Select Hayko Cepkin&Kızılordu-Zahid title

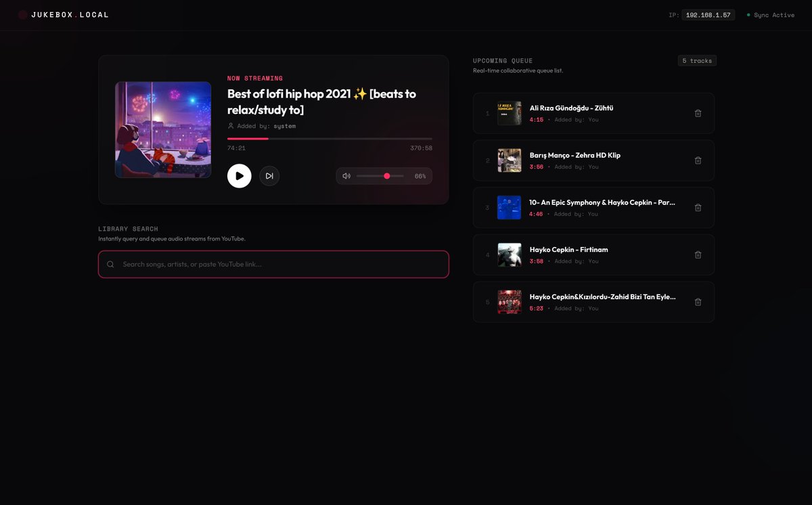(x=602, y=297)
